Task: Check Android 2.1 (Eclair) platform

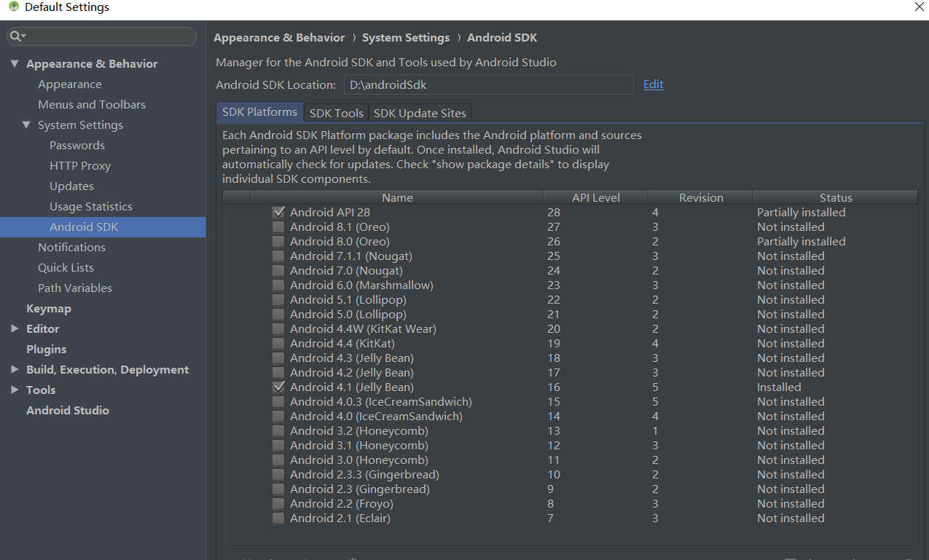Action: [x=278, y=518]
